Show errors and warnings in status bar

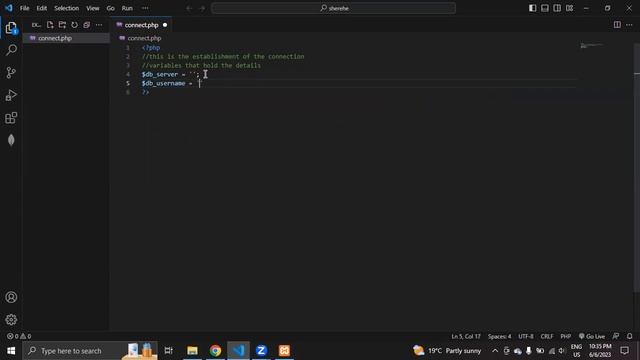(x=19, y=336)
